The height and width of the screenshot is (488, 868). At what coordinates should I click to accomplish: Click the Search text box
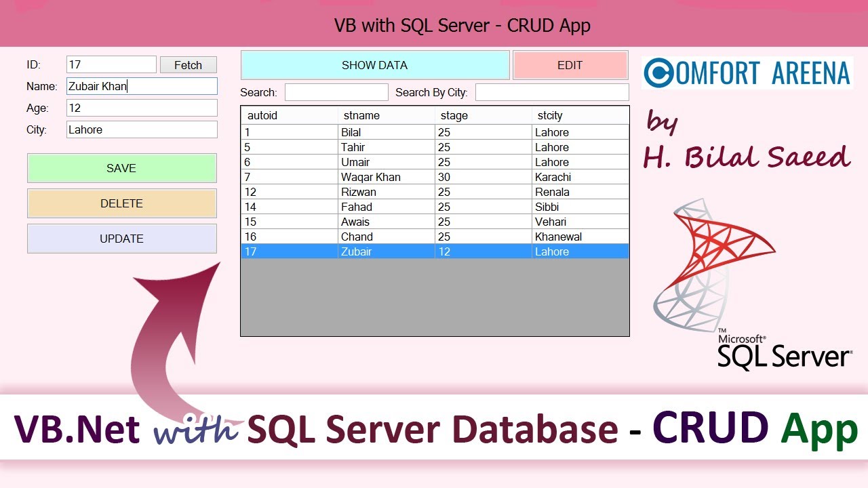click(x=336, y=92)
